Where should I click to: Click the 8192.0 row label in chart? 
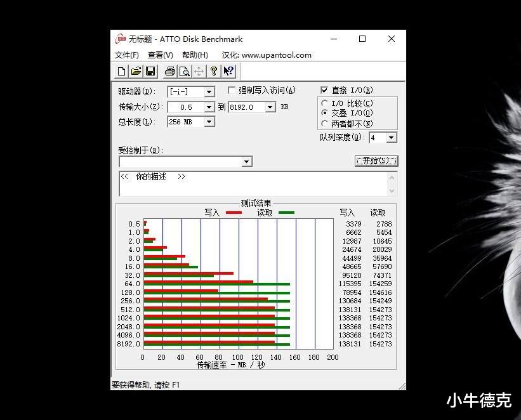point(129,344)
